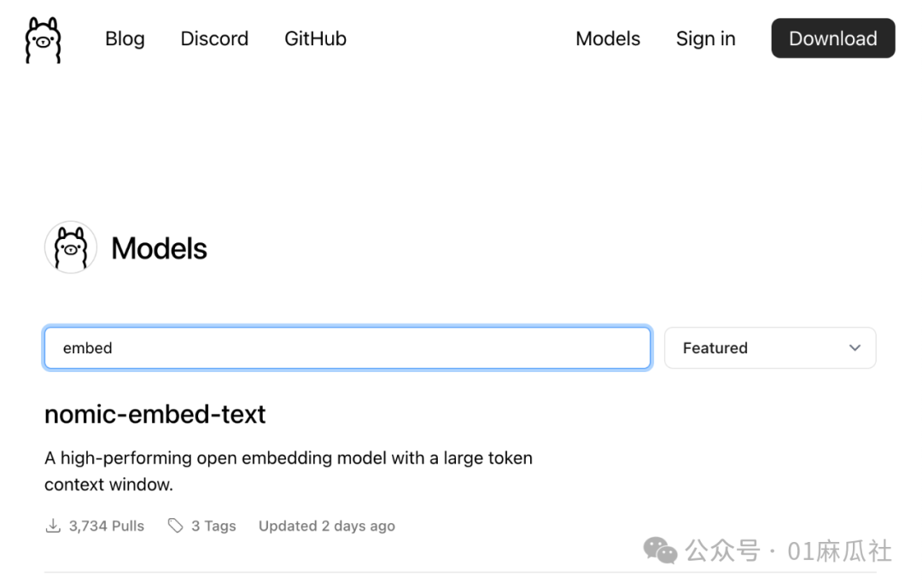Select Models in the top navigation
922x588 pixels.
[x=608, y=39]
